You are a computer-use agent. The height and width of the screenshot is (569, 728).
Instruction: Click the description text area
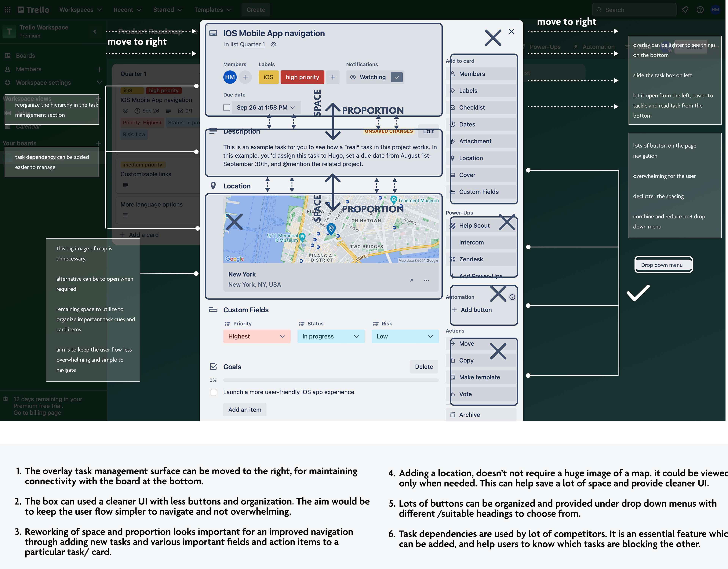330,155
